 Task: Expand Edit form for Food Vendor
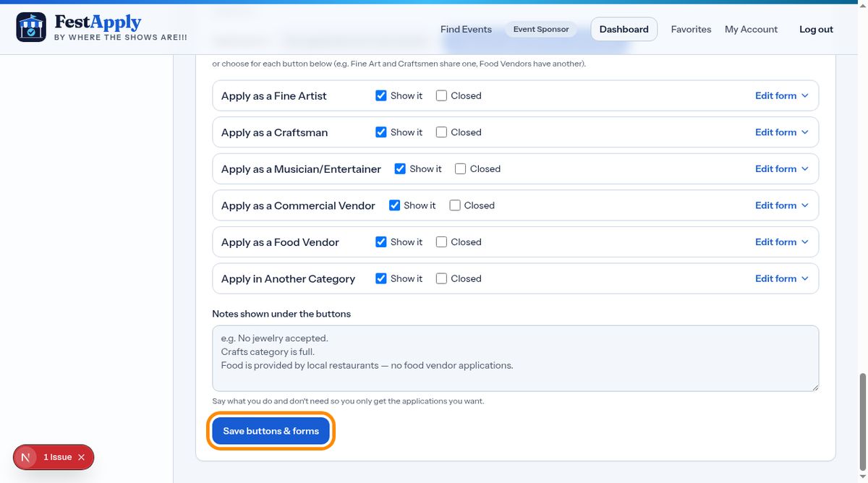pyautogui.click(x=781, y=242)
